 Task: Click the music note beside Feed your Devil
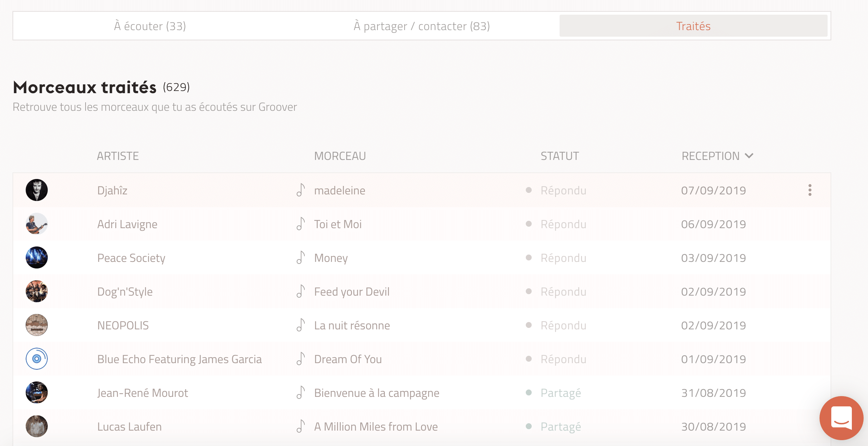click(301, 291)
